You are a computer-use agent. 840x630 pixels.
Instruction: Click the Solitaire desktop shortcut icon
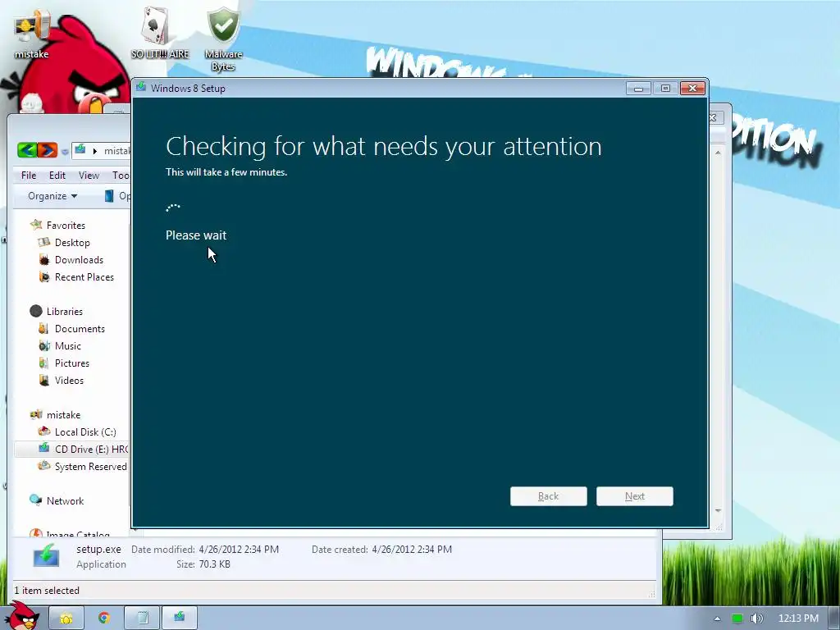coord(156,25)
